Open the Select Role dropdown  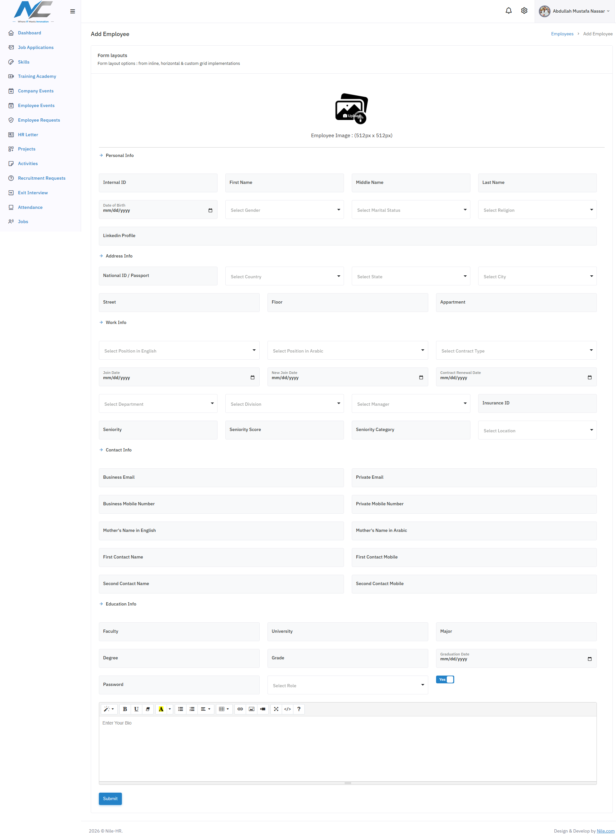pos(348,685)
